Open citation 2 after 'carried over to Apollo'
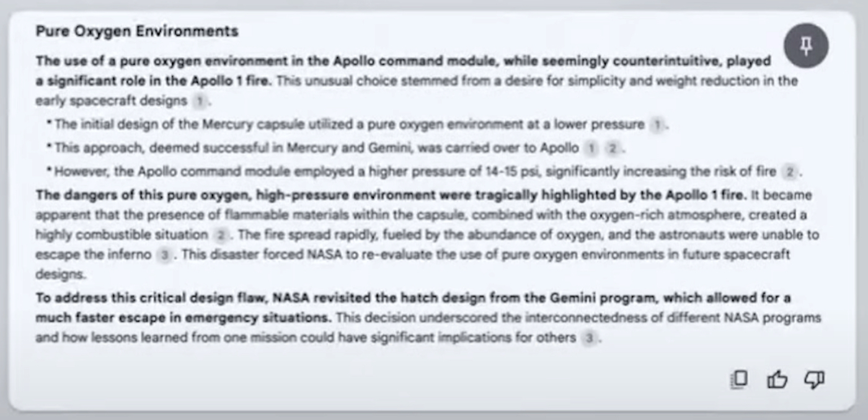 [x=612, y=148]
